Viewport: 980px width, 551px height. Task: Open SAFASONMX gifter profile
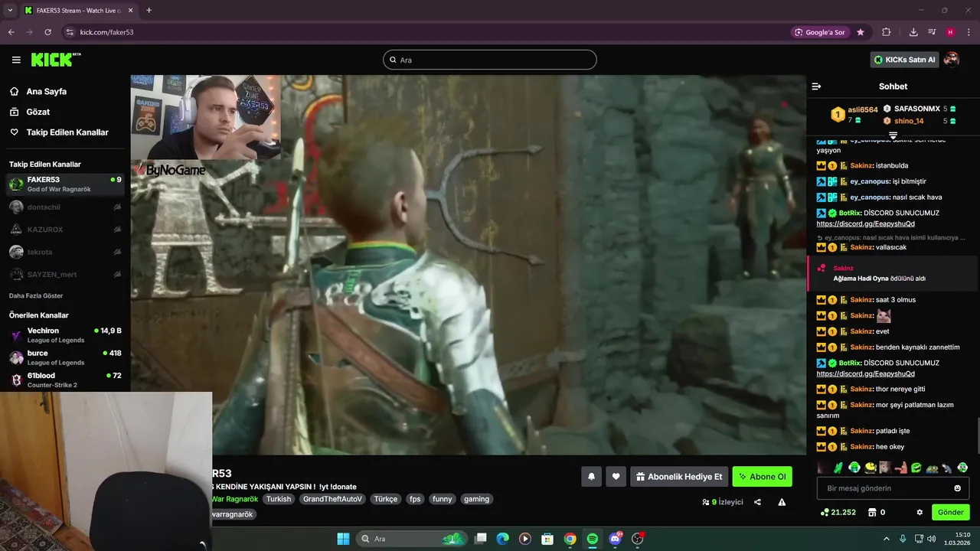[916, 109]
